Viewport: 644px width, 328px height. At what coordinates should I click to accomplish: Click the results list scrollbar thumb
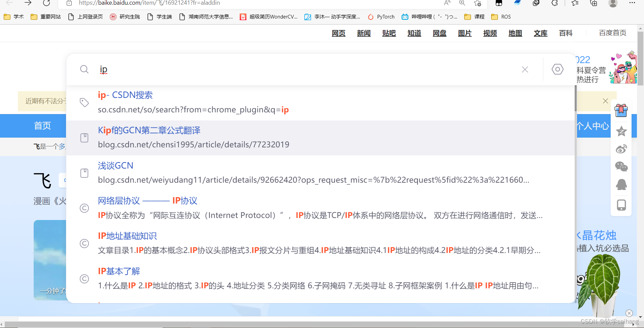click(x=575, y=98)
